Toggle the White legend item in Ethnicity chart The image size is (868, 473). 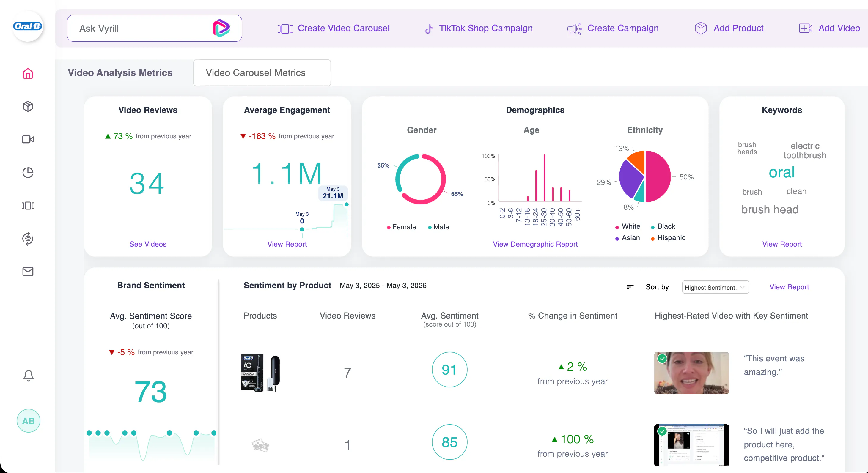pos(628,226)
